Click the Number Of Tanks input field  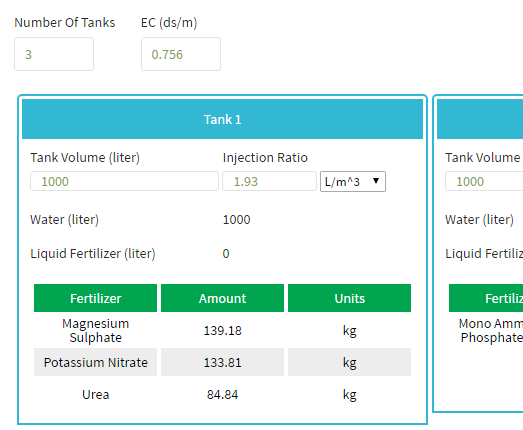54,54
